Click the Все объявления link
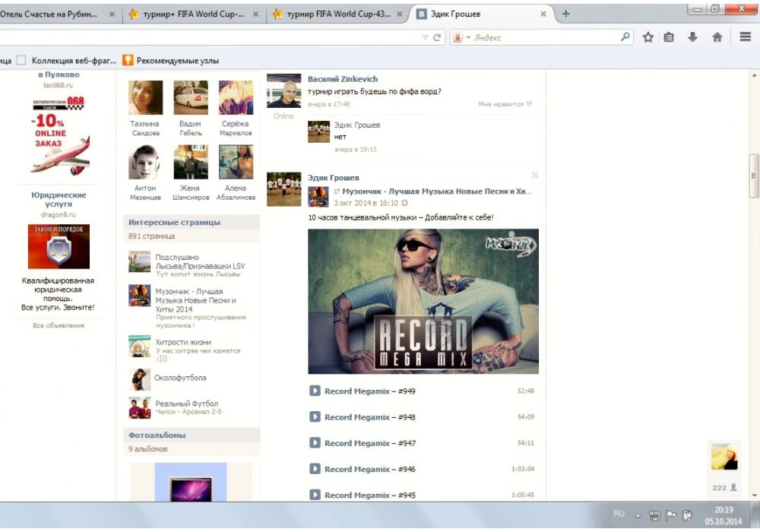 click(x=59, y=325)
